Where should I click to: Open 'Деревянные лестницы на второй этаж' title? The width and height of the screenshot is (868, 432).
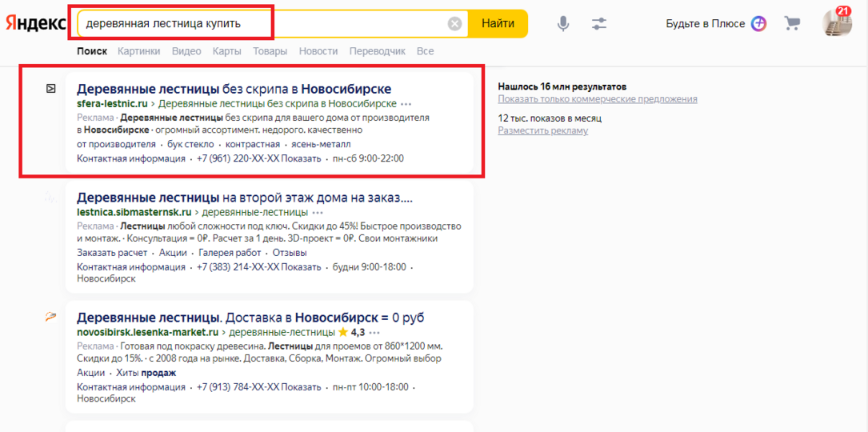point(245,198)
